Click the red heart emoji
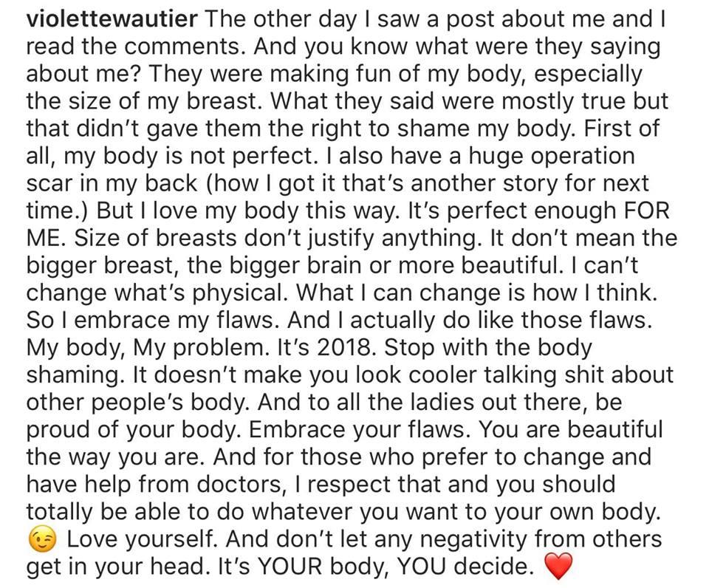This screenshot has height=588, width=709. [559, 567]
